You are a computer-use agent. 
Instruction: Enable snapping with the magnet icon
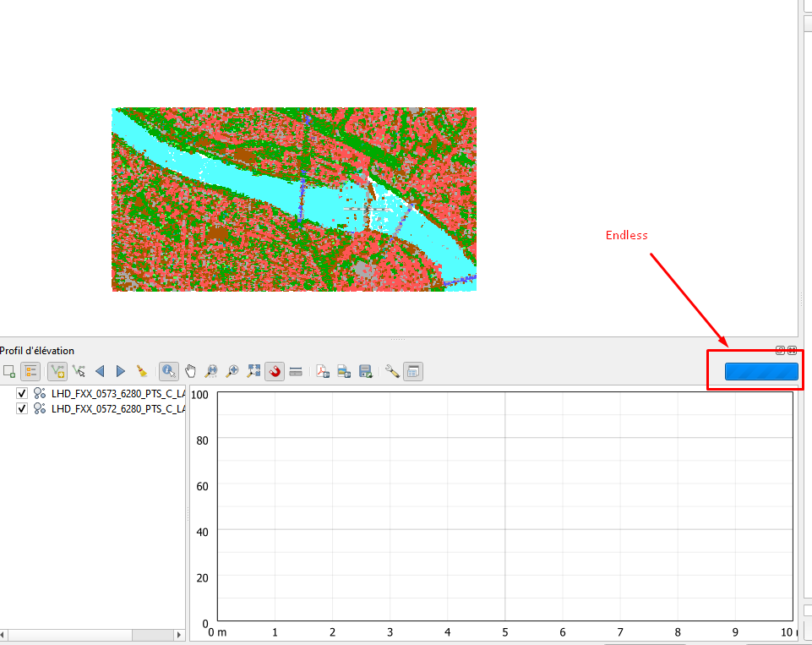[274, 370]
